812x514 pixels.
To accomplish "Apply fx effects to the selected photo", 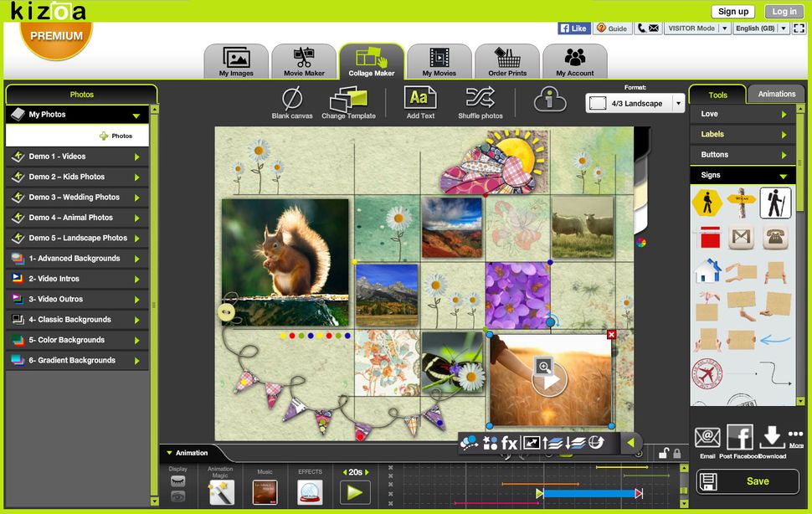I will pos(510,444).
